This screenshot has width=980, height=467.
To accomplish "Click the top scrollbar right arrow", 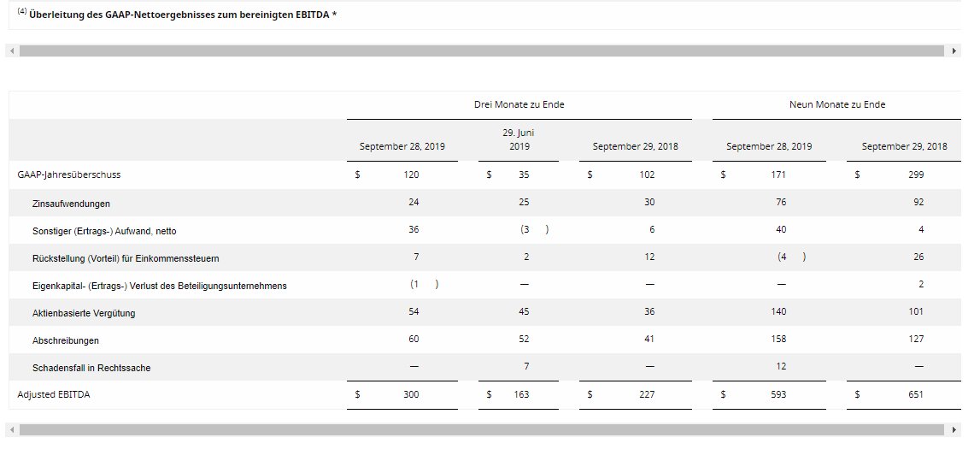I will [x=954, y=50].
